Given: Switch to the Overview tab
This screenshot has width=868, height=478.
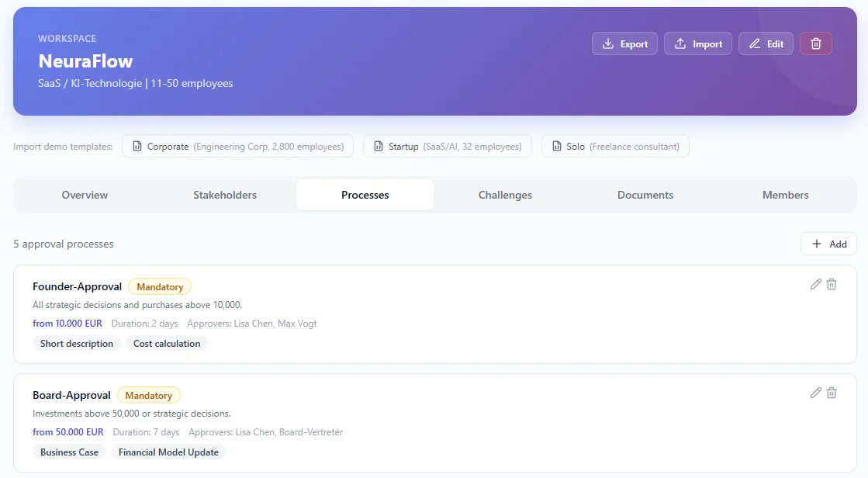Looking at the screenshot, I should (85, 195).
